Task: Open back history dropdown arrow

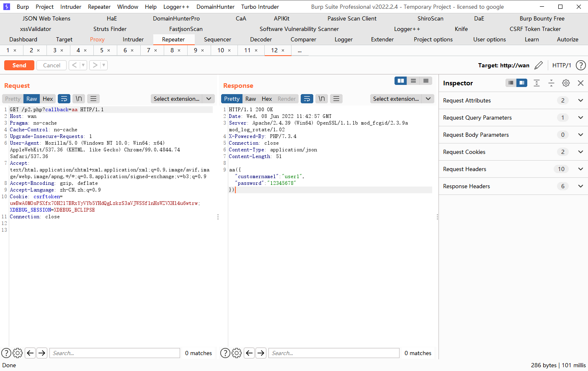Action: 83,65
